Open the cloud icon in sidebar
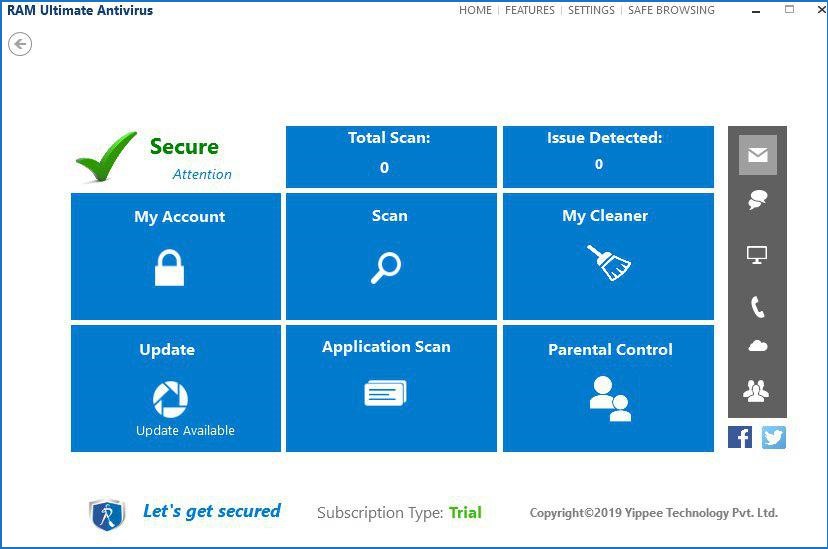The image size is (828, 549). [x=758, y=346]
